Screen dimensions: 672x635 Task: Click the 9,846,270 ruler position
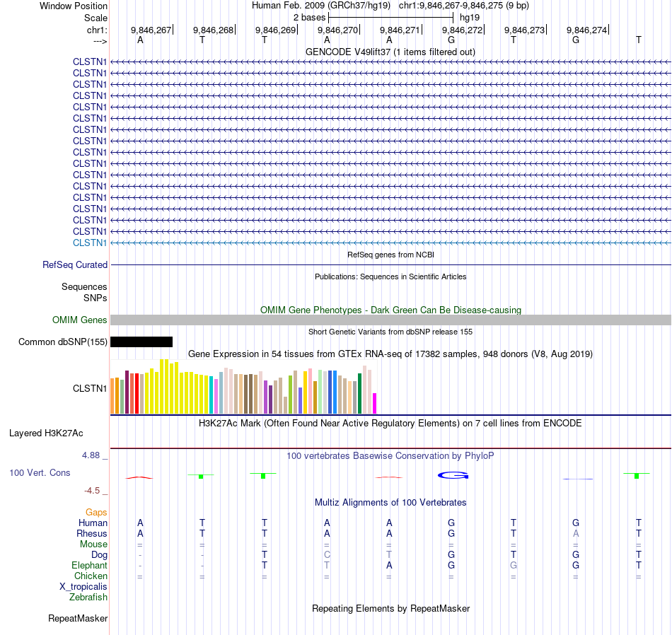click(x=337, y=30)
